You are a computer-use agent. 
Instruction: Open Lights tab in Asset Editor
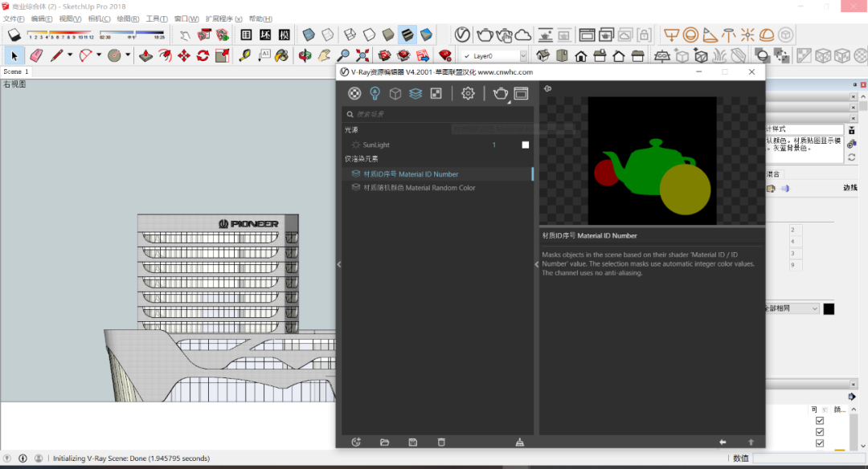pos(375,93)
